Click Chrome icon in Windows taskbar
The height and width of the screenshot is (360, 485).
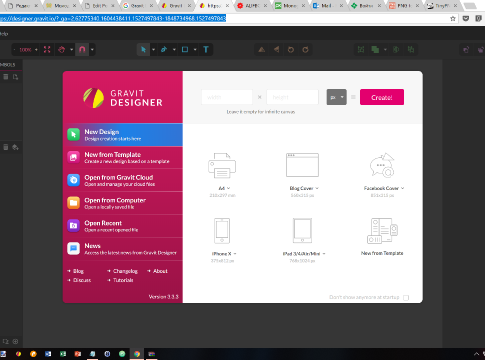137,354
